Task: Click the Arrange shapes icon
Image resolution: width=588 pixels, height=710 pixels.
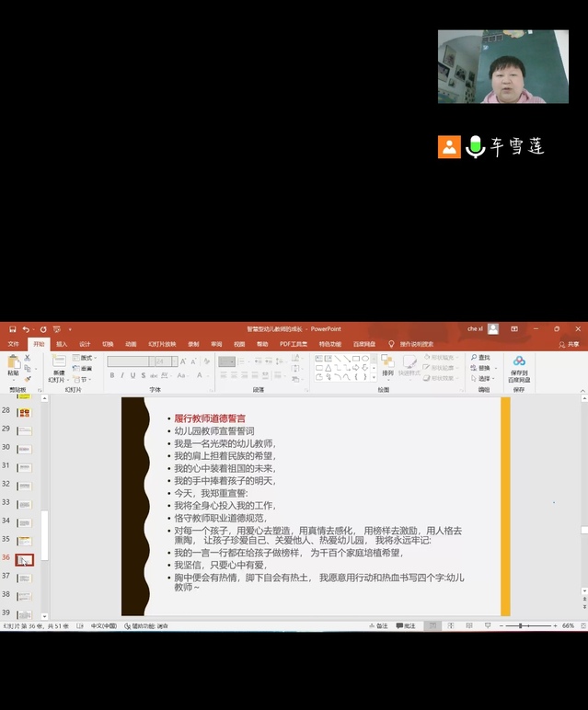Action: (387, 364)
